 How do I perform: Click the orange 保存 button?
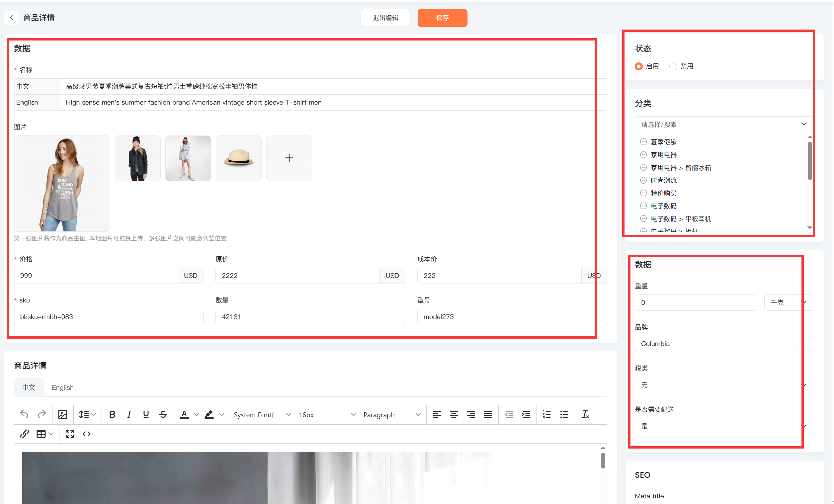pyautogui.click(x=442, y=18)
